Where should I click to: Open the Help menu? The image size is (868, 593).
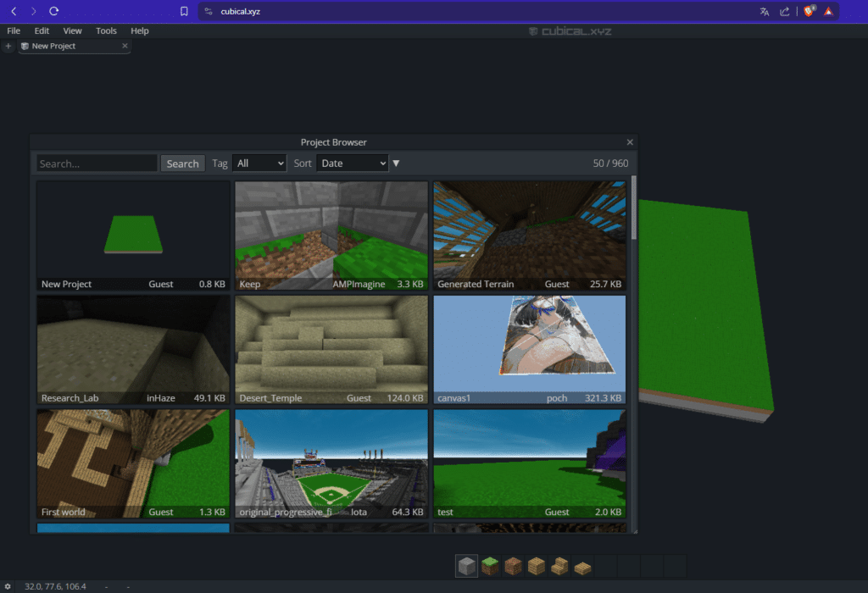[x=140, y=31]
